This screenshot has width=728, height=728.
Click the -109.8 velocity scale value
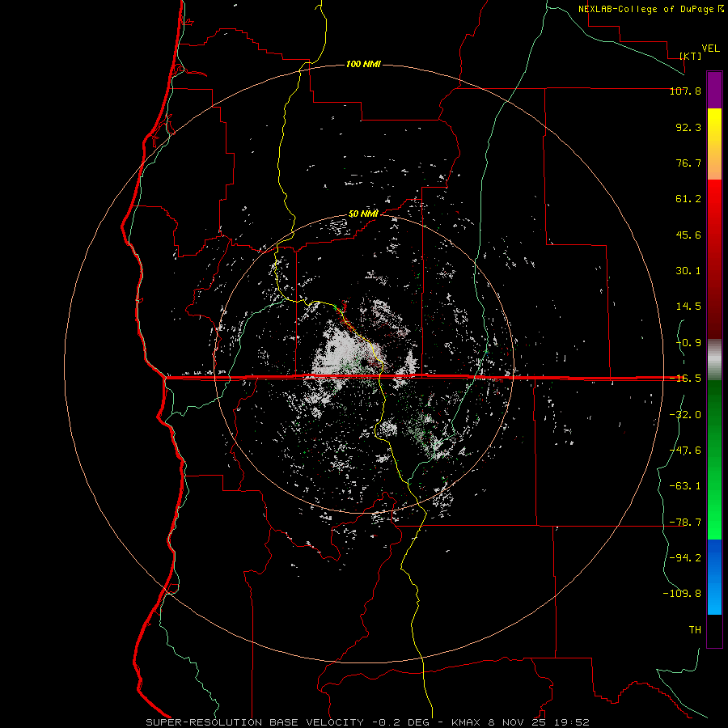pyautogui.click(x=682, y=594)
